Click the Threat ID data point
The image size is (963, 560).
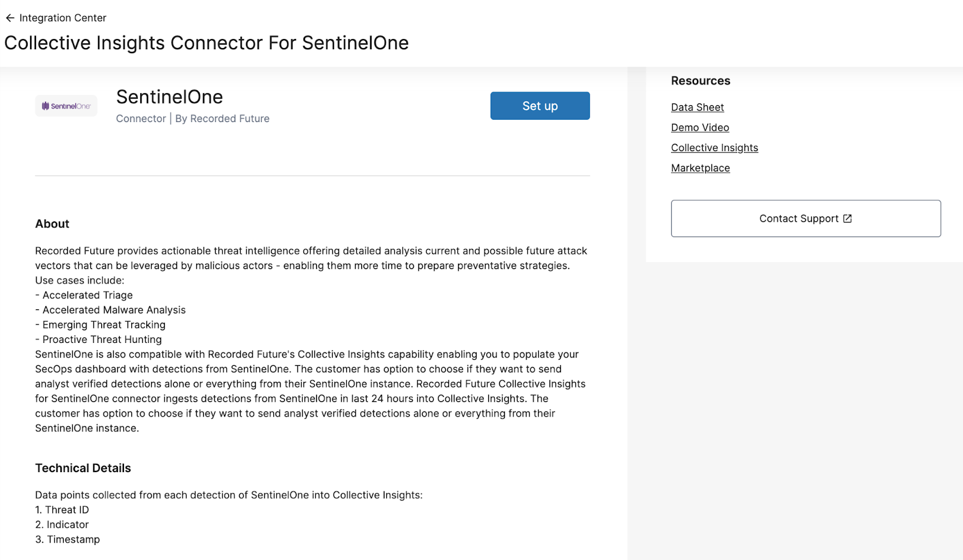coord(67,510)
